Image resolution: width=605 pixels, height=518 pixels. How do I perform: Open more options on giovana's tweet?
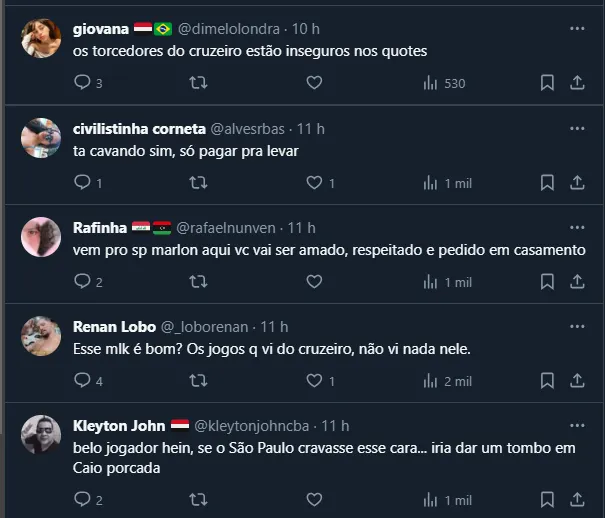(576, 29)
